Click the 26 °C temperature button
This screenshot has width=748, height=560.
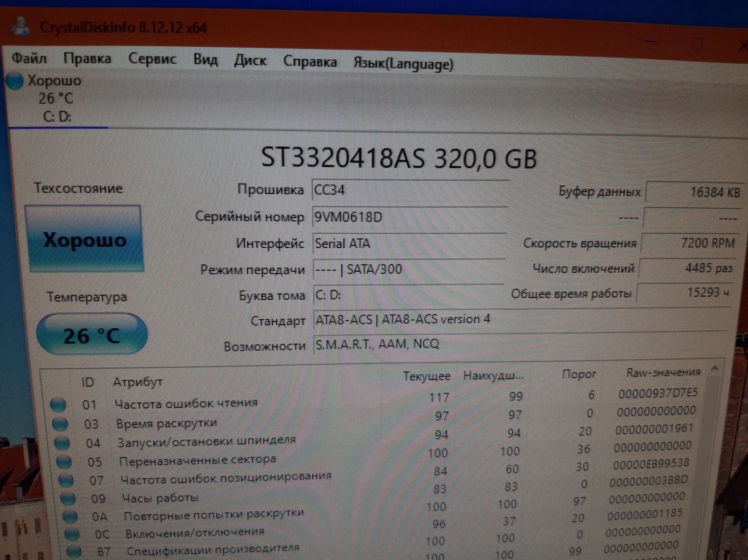point(92,335)
